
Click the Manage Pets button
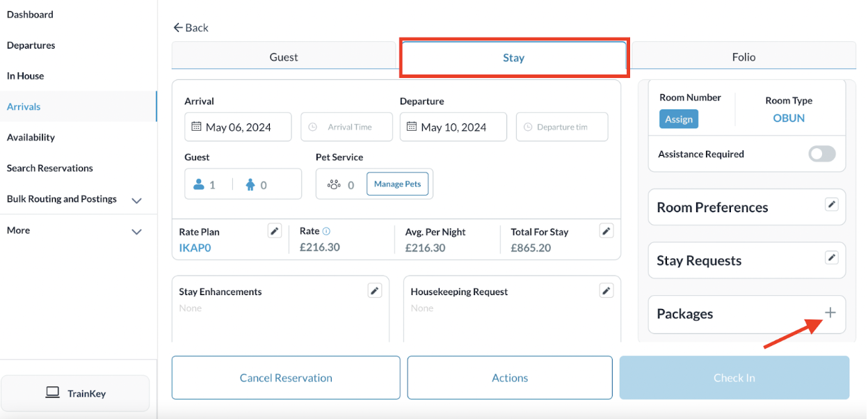pos(398,184)
